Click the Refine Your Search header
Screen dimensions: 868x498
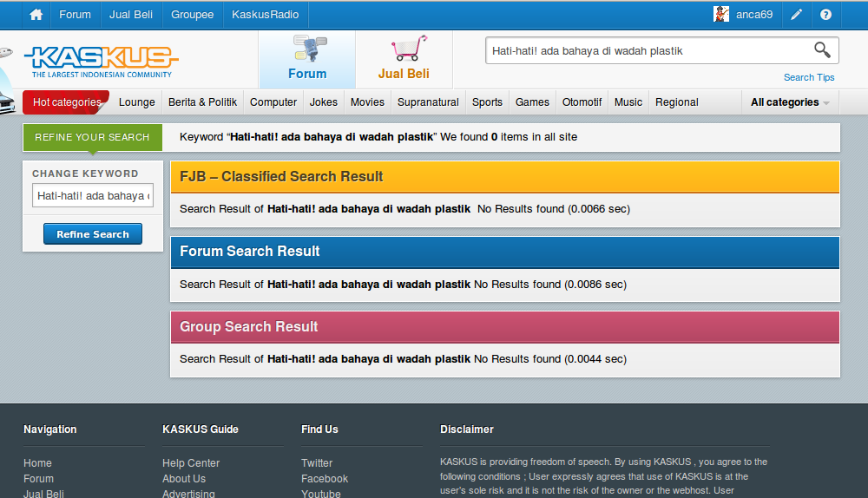pyautogui.click(x=93, y=137)
